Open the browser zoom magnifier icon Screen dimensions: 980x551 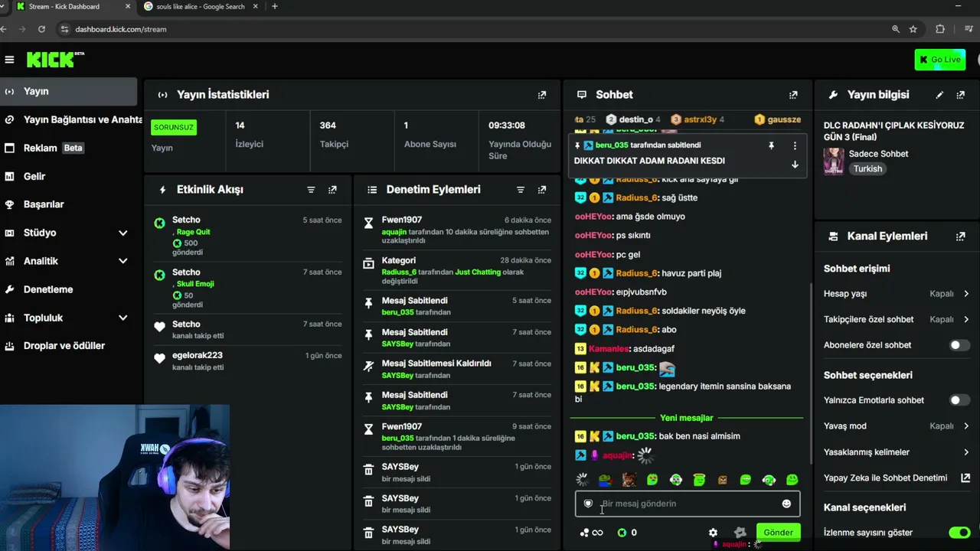pos(895,29)
